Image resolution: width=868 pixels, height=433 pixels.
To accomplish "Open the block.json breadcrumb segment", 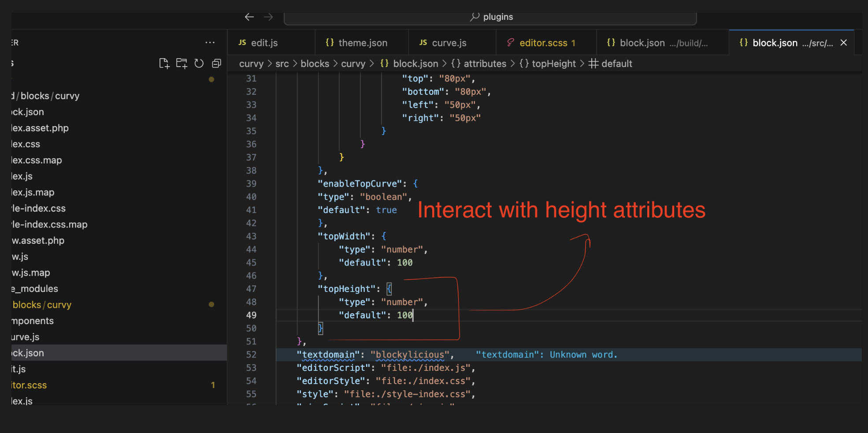I will (x=409, y=63).
